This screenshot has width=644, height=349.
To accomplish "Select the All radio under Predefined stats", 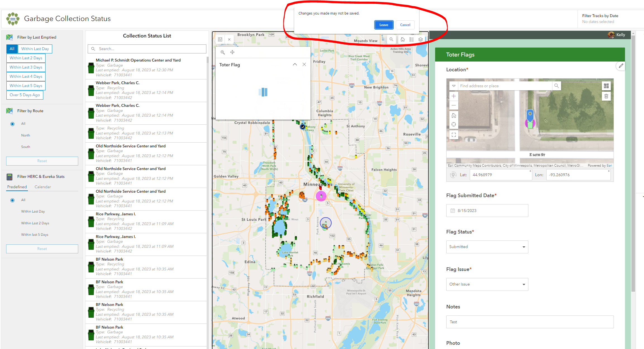I will pyautogui.click(x=12, y=200).
